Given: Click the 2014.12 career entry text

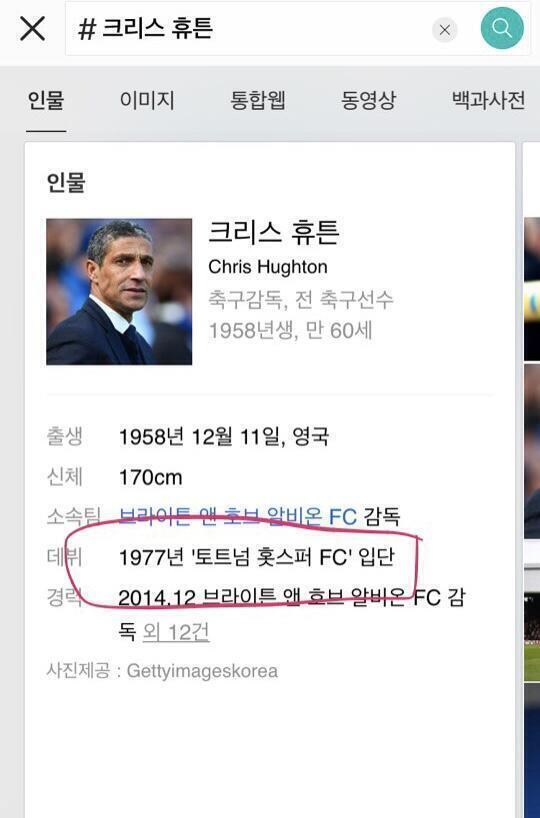Looking at the screenshot, I should tap(292, 615).
